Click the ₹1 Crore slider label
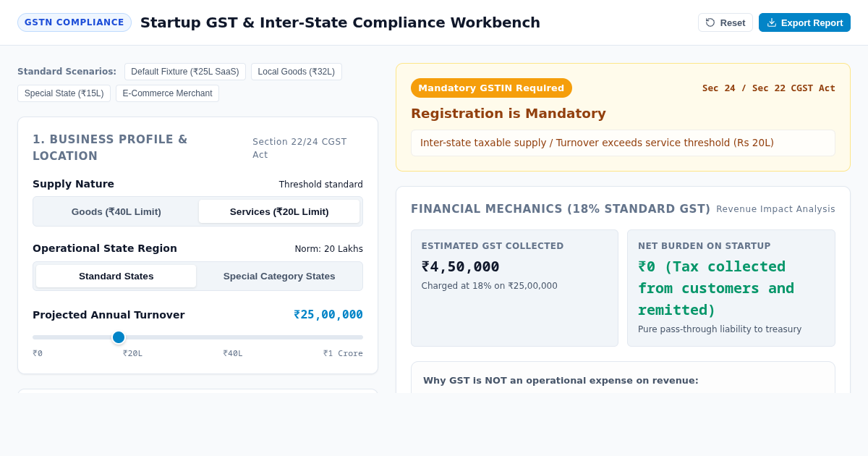The image size is (868, 456). [343, 354]
